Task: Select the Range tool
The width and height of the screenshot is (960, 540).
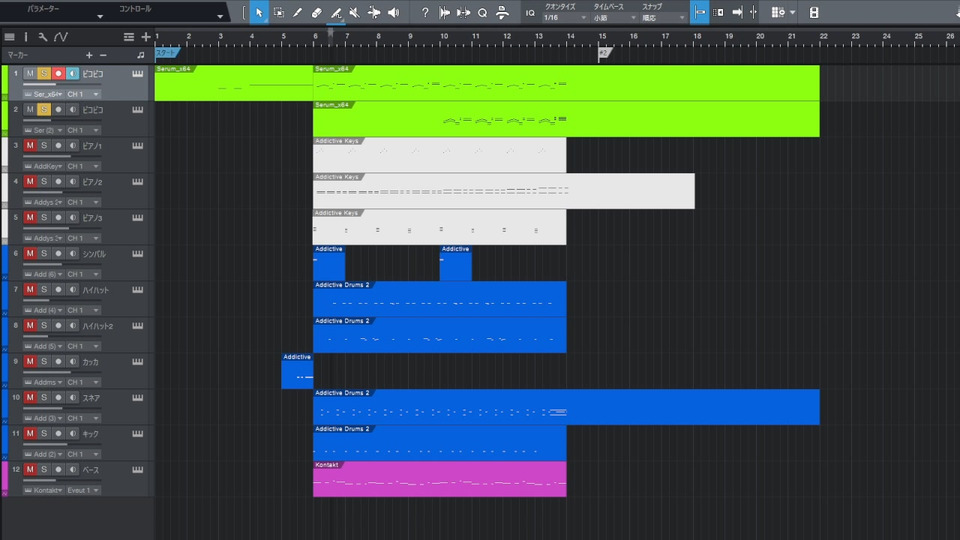Action: click(x=279, y=12)
